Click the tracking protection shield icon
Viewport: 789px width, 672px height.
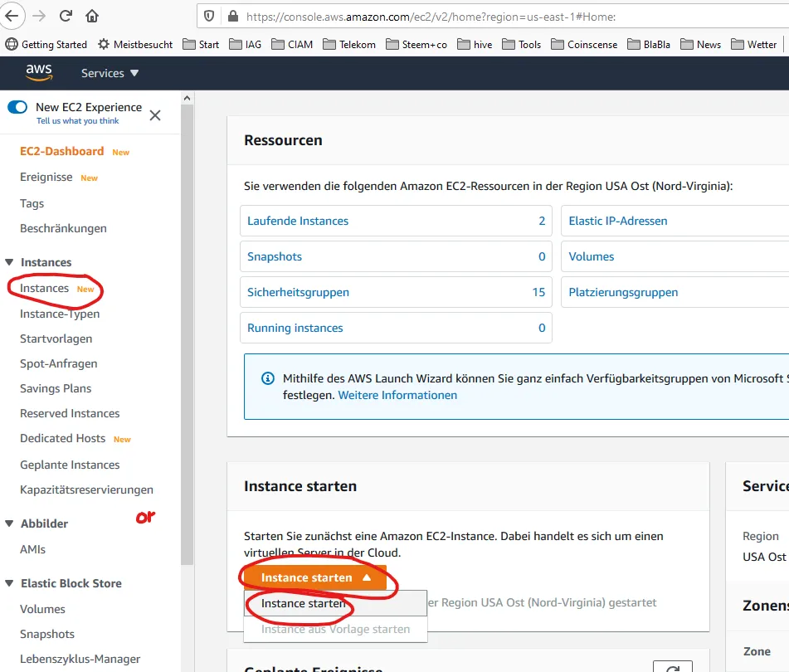(209, 17)
